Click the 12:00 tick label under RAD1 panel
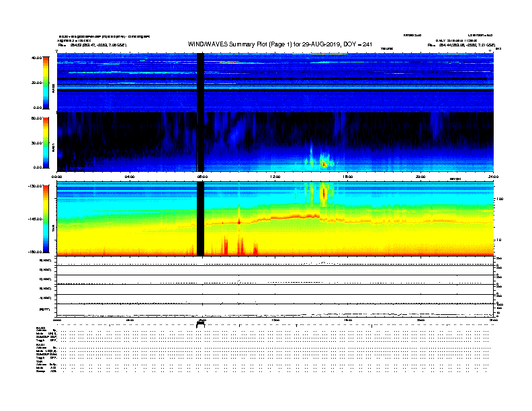This screenshot has width=532, height=411. [x=275, y=177]
